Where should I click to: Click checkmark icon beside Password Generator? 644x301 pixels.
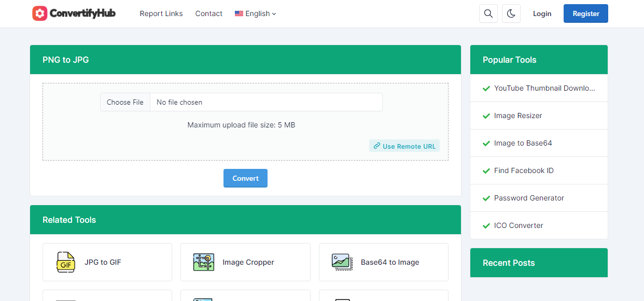point(486,198)
